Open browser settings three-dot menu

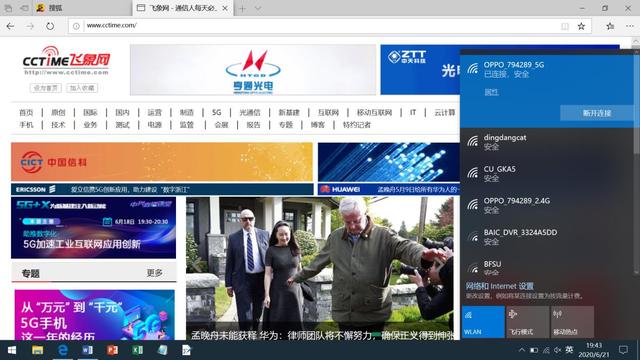(629, 26)
